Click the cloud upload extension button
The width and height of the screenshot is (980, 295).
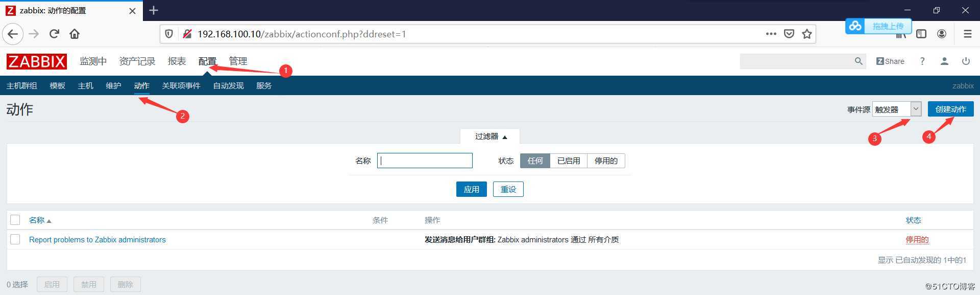point(878,26)
